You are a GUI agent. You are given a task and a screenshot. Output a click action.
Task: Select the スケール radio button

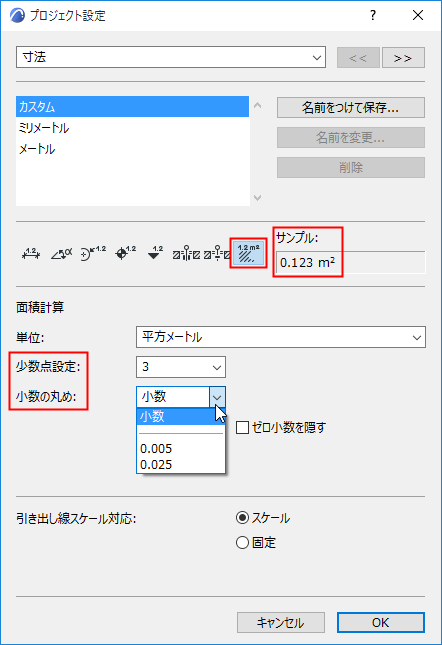(x=242, y=517)
